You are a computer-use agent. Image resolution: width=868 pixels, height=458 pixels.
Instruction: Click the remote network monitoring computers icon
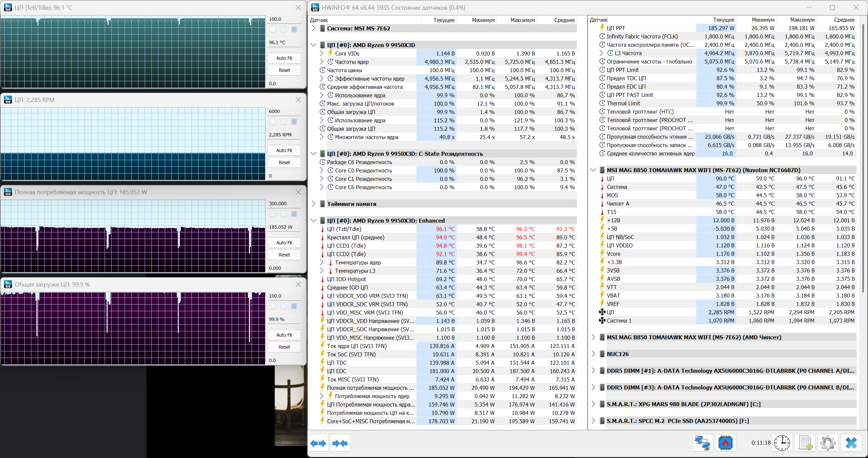click(x=703, y=443)
